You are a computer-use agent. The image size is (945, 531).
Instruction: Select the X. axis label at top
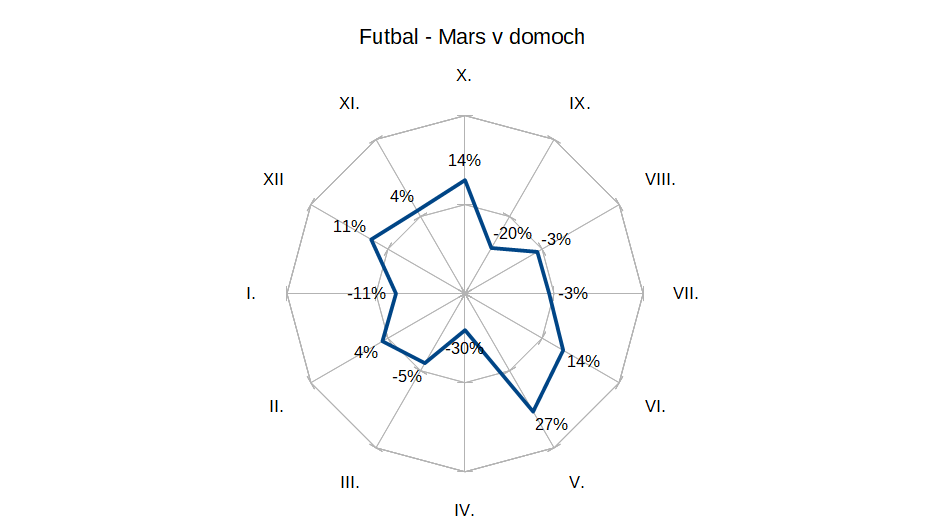pyautogui.click(x=463, y=75)
